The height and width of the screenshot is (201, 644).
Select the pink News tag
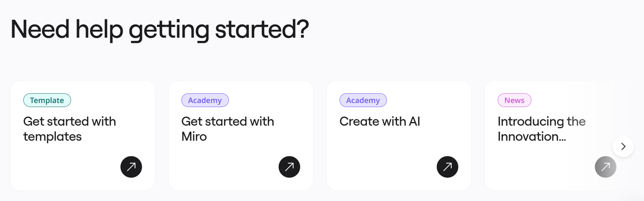coord(514,100)
